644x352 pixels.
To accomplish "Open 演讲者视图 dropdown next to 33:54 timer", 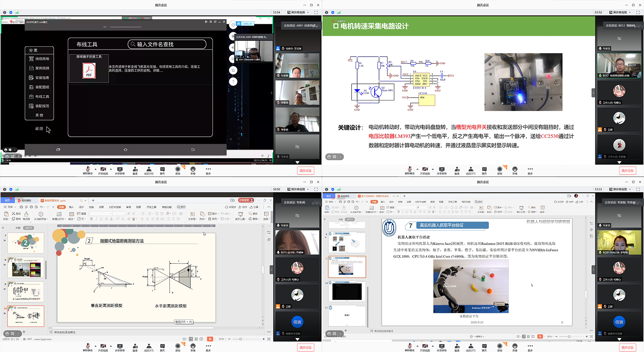I will pyautogui.click(x=298, y=12).
